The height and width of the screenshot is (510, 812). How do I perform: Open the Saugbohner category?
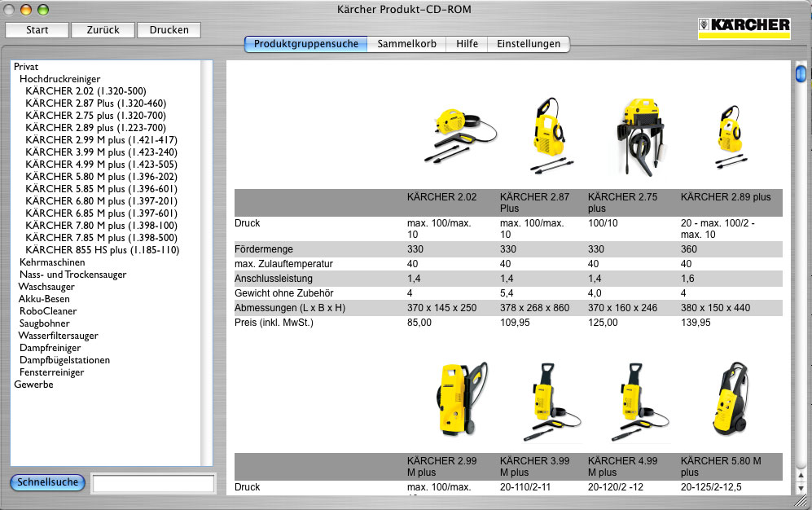click(x=45, y=323)
